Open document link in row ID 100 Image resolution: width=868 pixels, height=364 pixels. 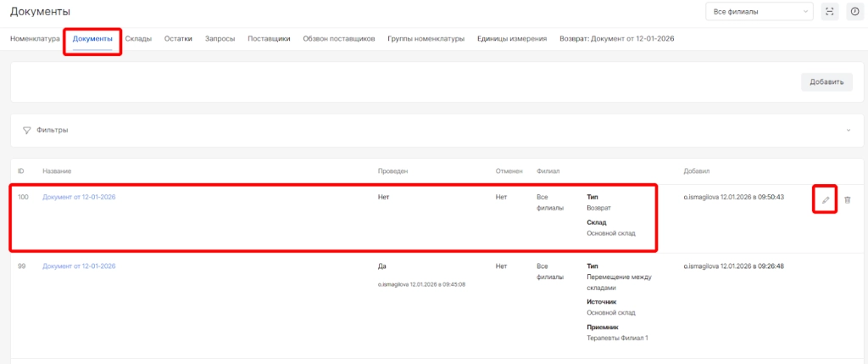79,197
